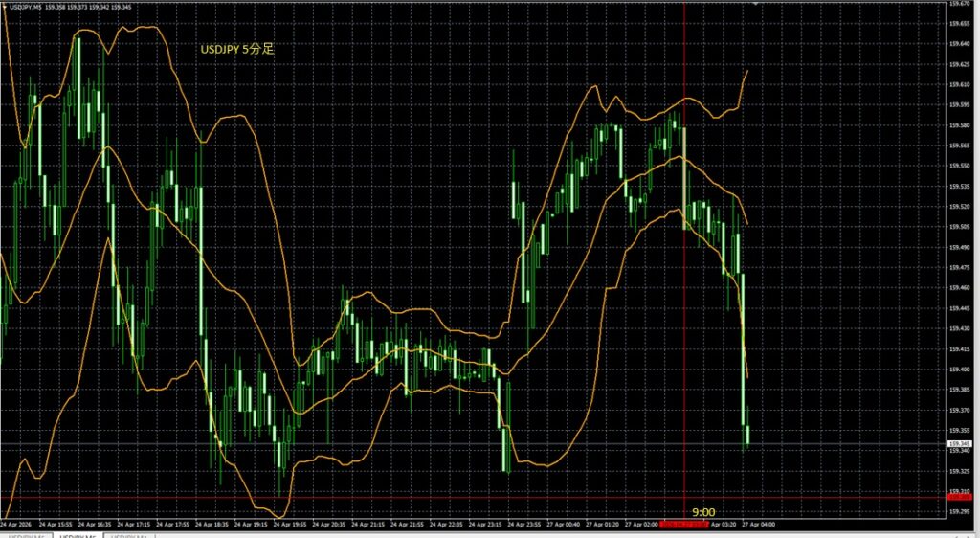Click time axis label '24 Apr 22:35'
The width and height of the screenshot is (980, 538).
tap(447, 525)
